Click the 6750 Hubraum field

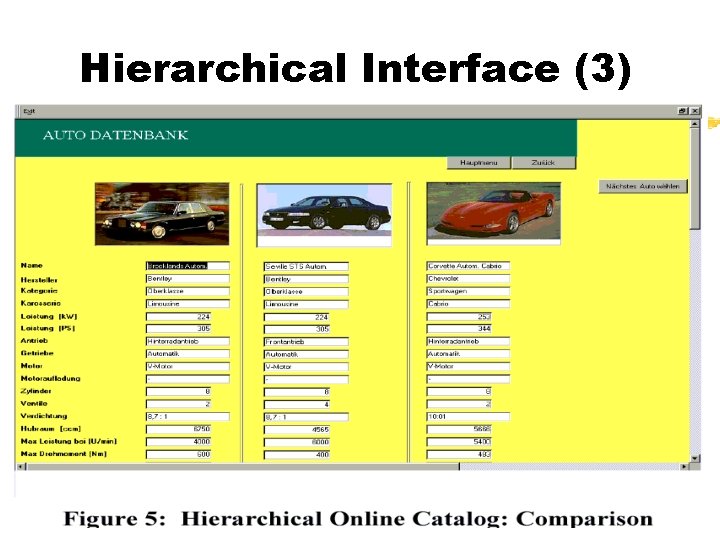(178, 429)
